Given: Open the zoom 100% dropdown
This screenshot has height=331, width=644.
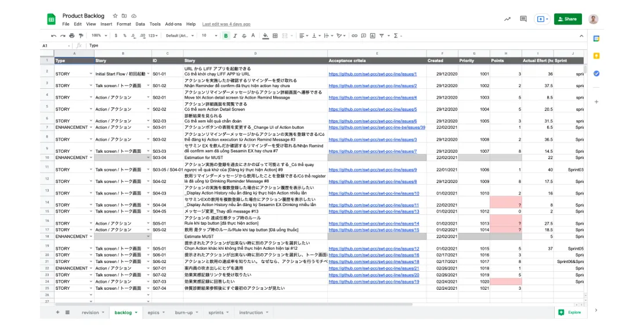Looking at the screenshot, I should click(x=99, y=35).
